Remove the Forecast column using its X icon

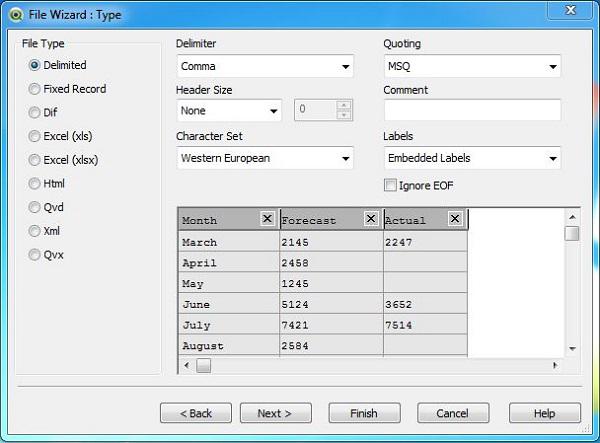point(370,219)
